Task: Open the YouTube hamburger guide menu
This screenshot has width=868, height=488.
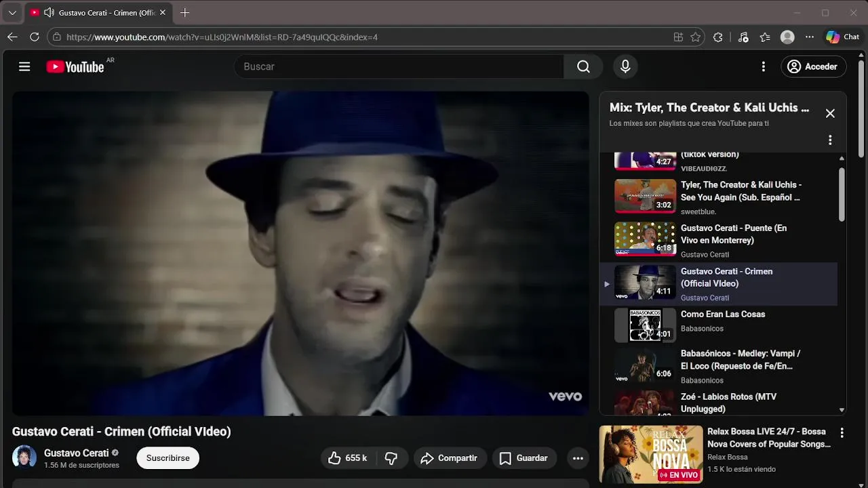Action: pyautogui.click(x=24, y=66)
